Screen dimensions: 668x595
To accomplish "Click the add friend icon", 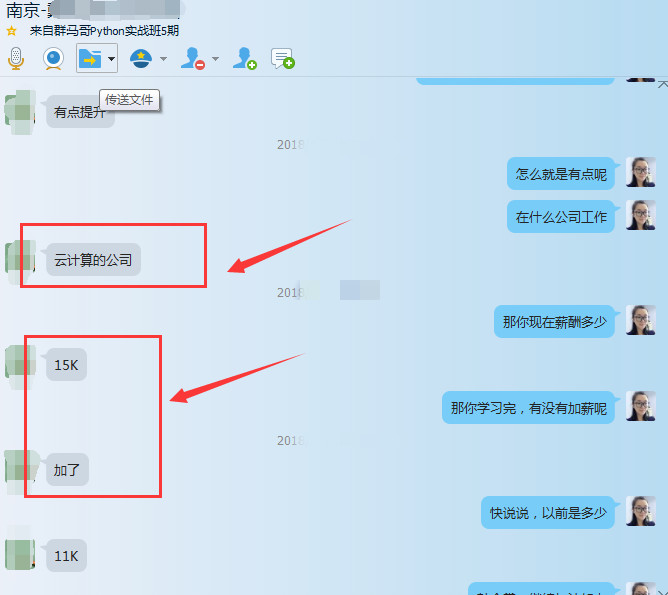I will point(244,59).
